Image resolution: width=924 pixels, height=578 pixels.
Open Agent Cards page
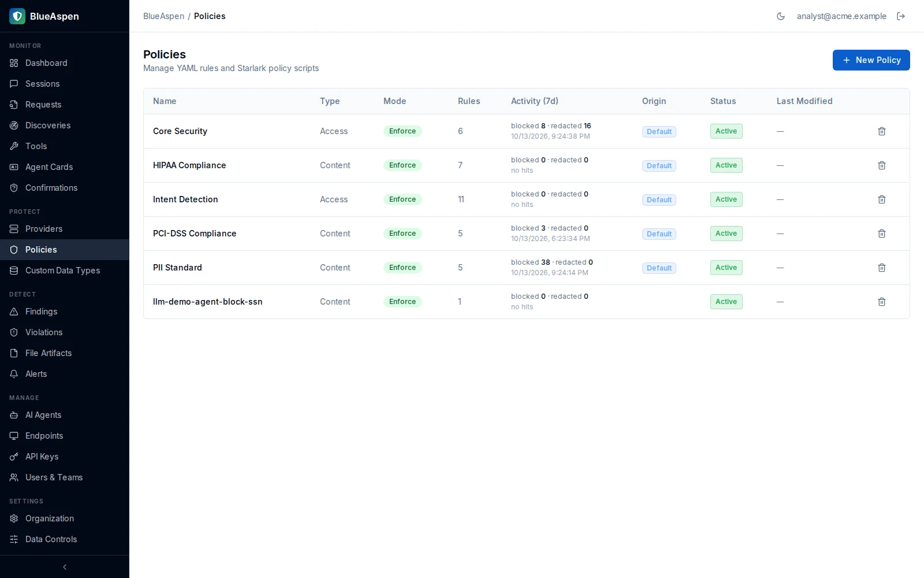click(x=65, y=167)
